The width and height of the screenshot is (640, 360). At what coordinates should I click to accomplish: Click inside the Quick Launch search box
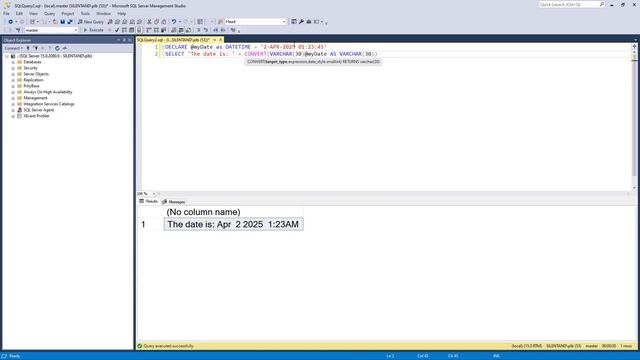pos(569,4)
